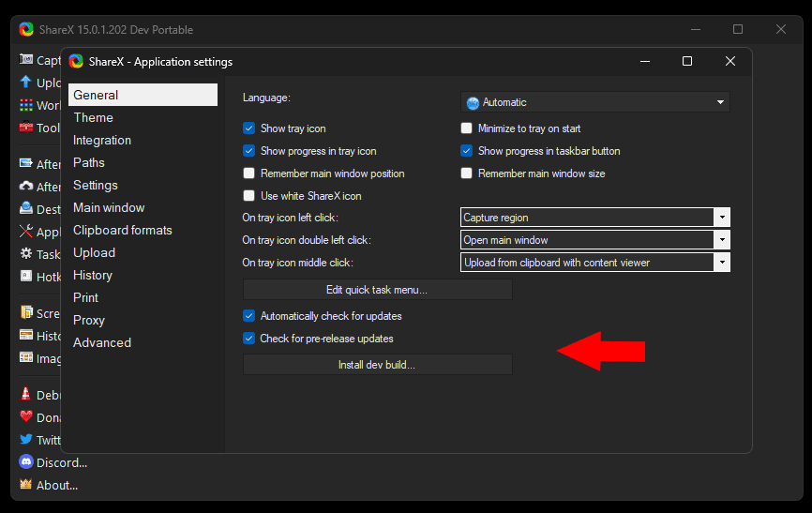
Task: Enable Remember main window position
Action: [249, 174]
